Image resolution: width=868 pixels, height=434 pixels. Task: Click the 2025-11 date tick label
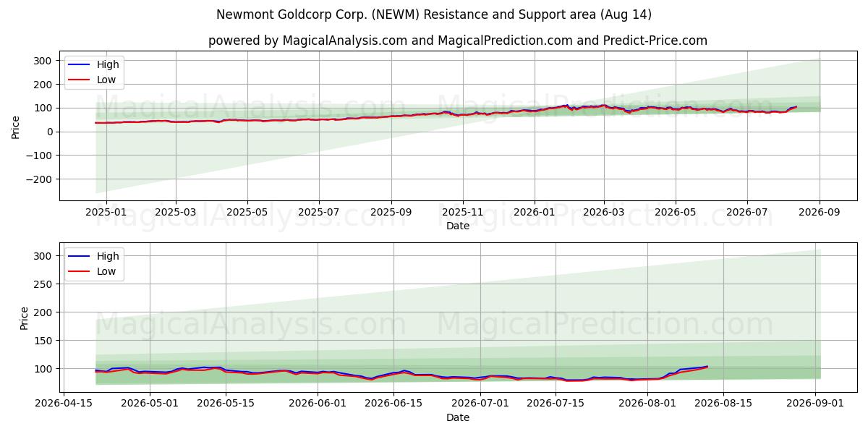463,212
